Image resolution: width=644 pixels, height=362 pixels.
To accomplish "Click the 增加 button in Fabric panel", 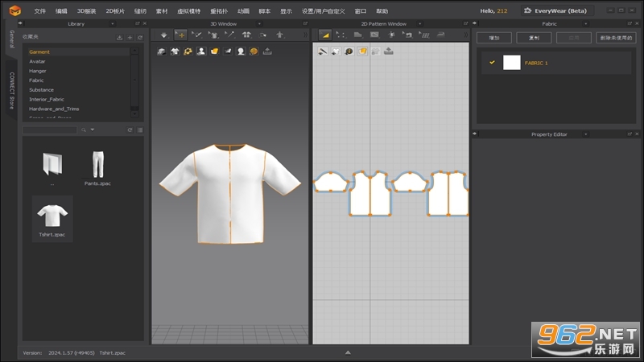I will [x=494, y=38].
